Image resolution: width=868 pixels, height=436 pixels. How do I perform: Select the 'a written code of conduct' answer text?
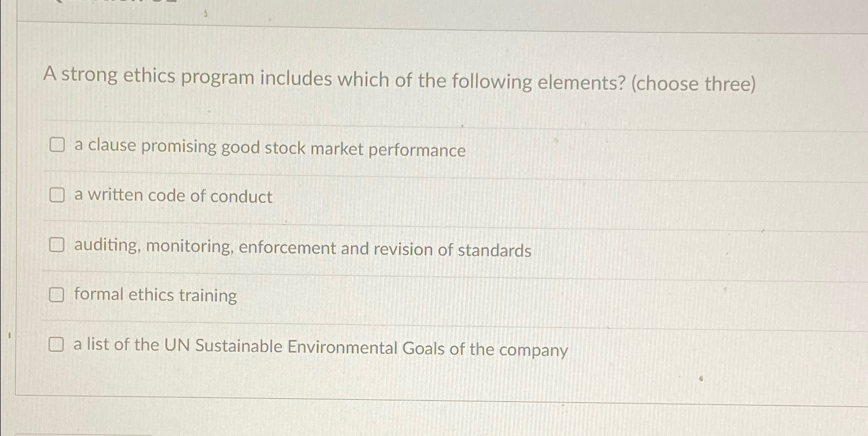click(172, 197)
